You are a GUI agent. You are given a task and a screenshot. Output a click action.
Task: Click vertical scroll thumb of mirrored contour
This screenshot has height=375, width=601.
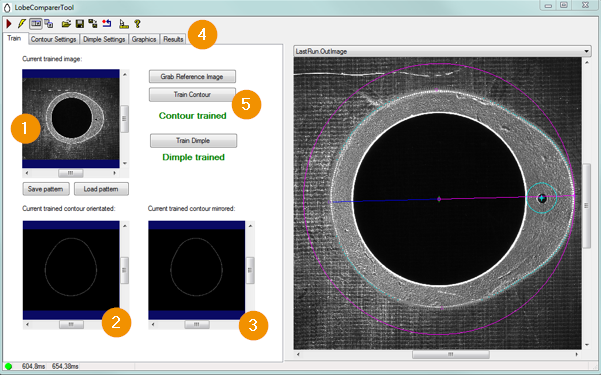coord(250,270)
